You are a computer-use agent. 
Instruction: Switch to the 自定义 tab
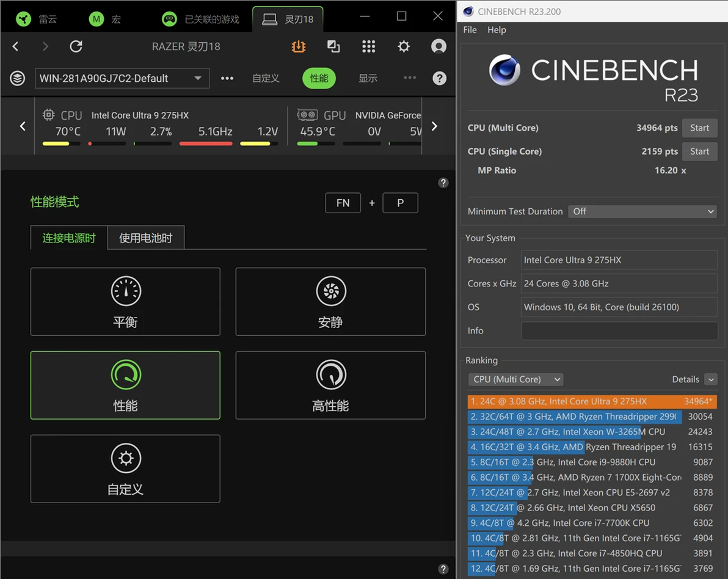pos(266,78)
